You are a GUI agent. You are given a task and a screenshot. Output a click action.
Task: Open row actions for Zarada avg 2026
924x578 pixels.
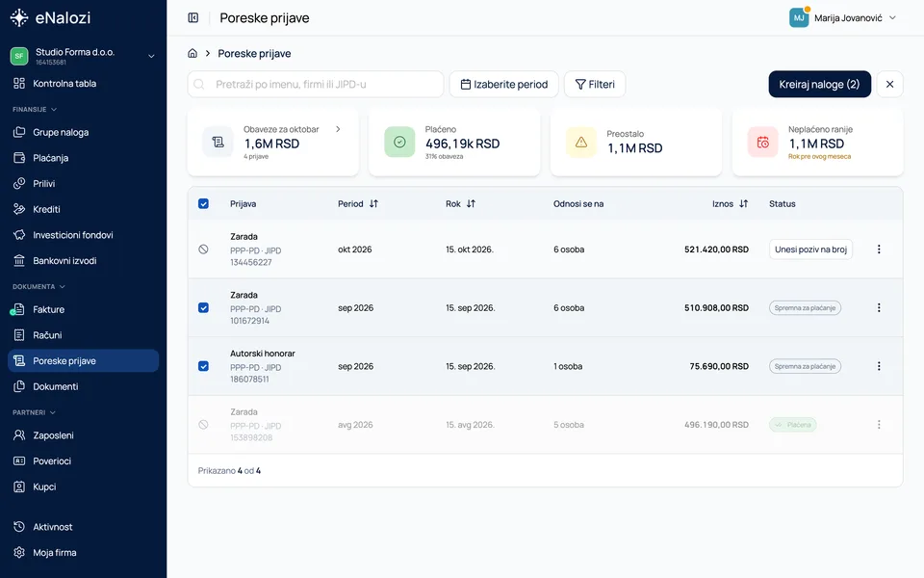(879, 425)
